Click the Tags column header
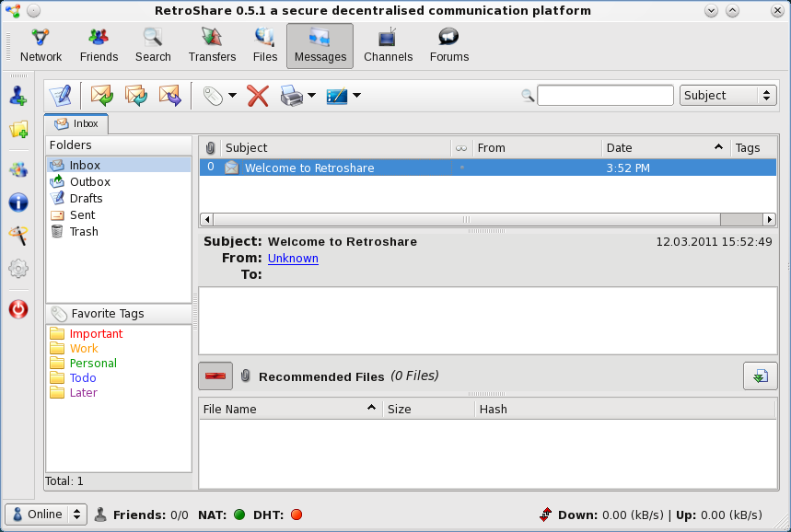Viewport: 791px width, 532px height. (x=753, y=148)
